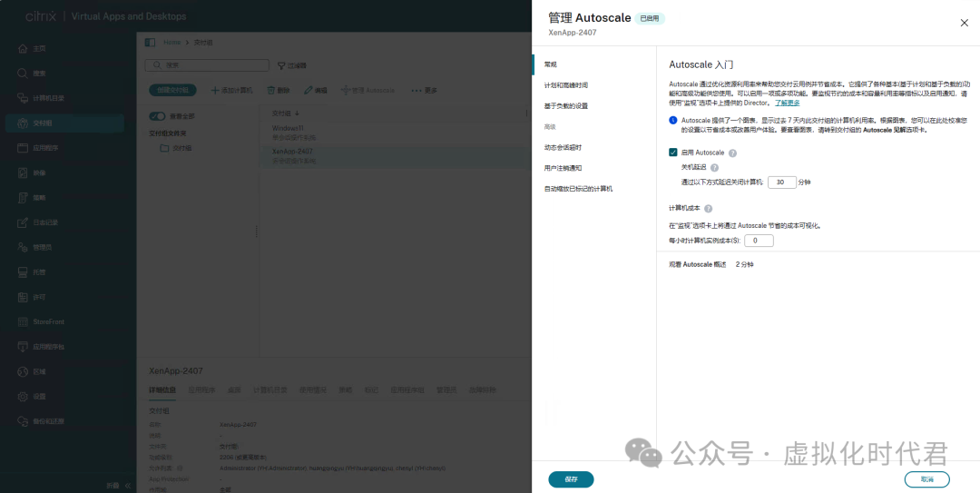Image resolution: width=980 pixels, height=493 pixels.
Task: Click 删除 trash icon in toolbar
Action: point(271,91)
